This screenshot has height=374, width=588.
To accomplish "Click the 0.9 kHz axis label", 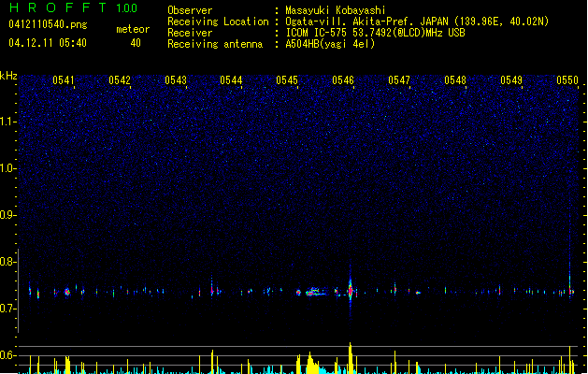I will [x=8, y=215].
